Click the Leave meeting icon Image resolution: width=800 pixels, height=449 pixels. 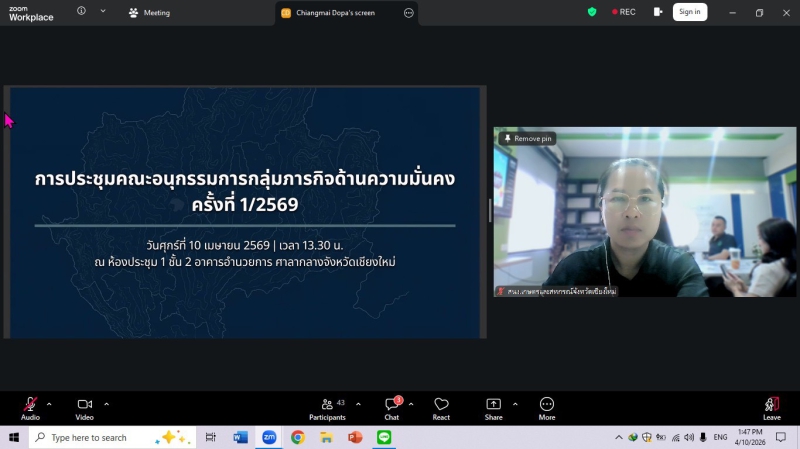point(771,405)
